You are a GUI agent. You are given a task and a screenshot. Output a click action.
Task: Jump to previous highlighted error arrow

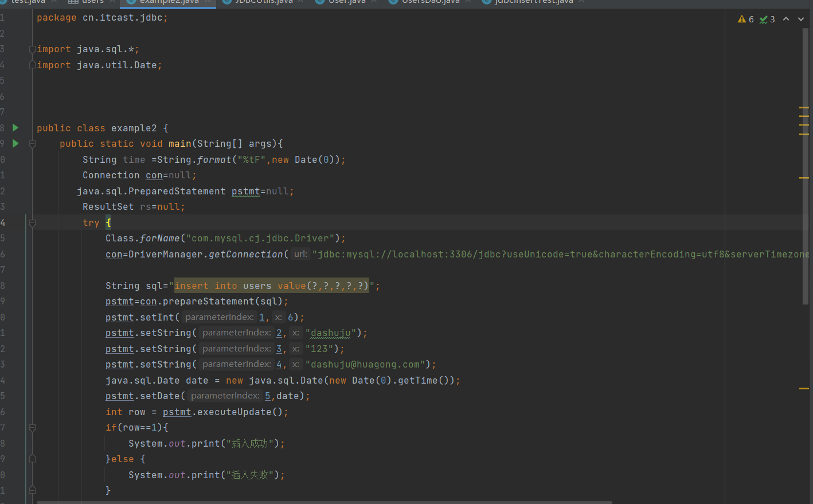786,19
